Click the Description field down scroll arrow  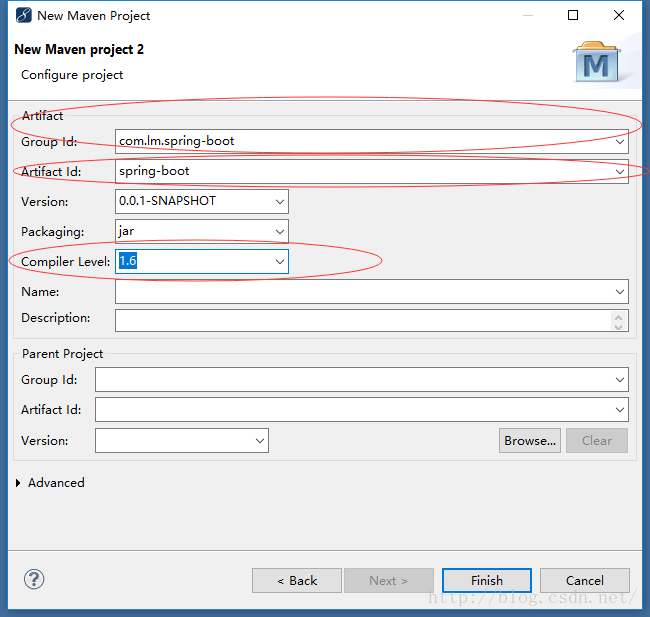(620, 325)
